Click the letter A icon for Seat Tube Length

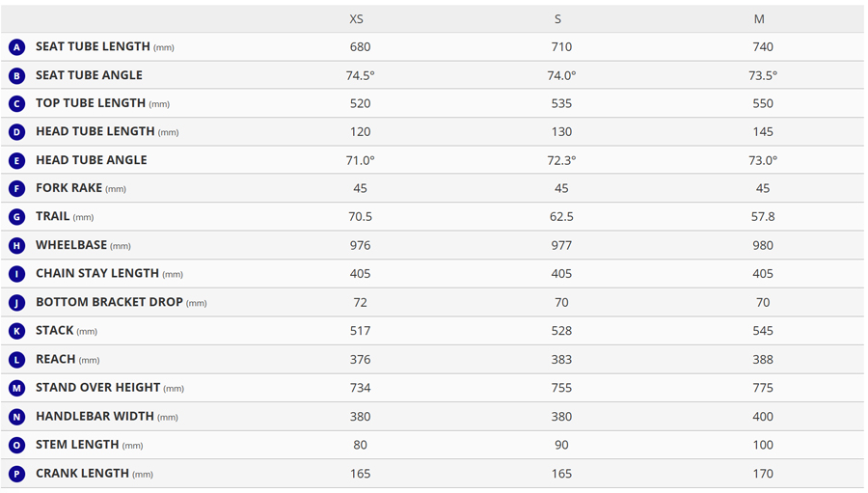click(16, 47)
